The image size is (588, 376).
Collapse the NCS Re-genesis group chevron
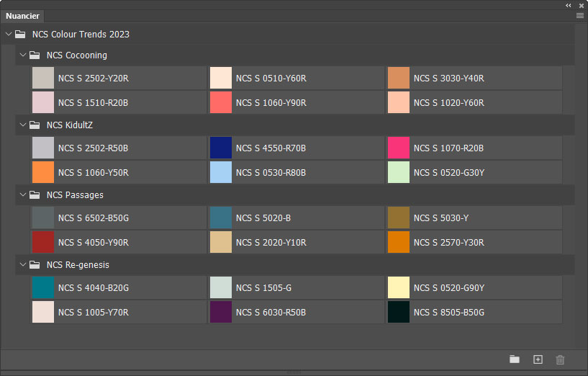point(23,264)
